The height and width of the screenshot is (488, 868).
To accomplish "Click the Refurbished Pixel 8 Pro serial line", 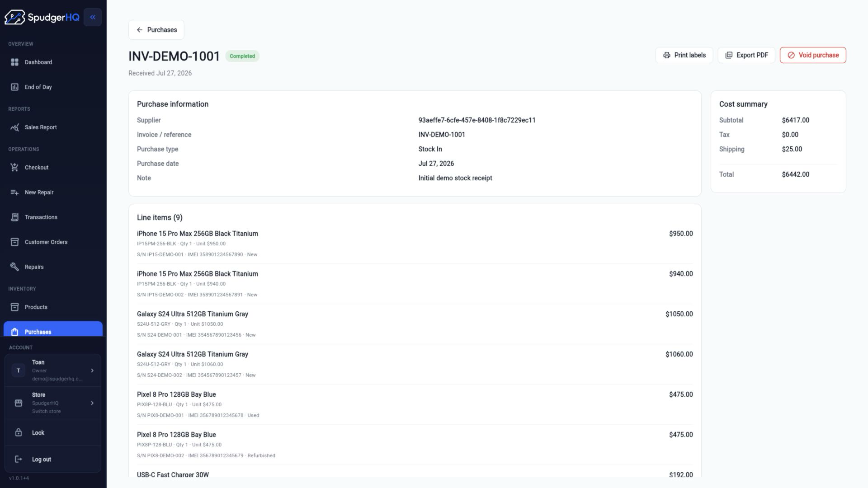I will [206, 455].
